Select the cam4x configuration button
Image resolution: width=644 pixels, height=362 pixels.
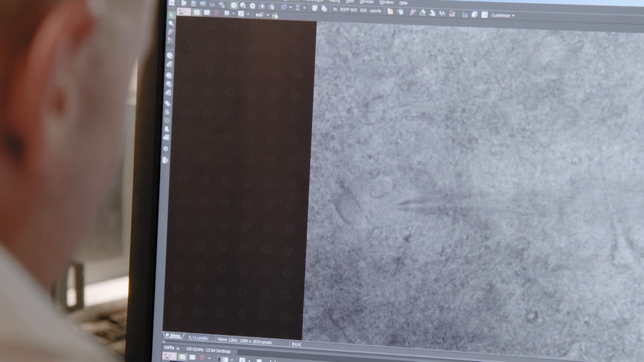click(x=375, y=11)
